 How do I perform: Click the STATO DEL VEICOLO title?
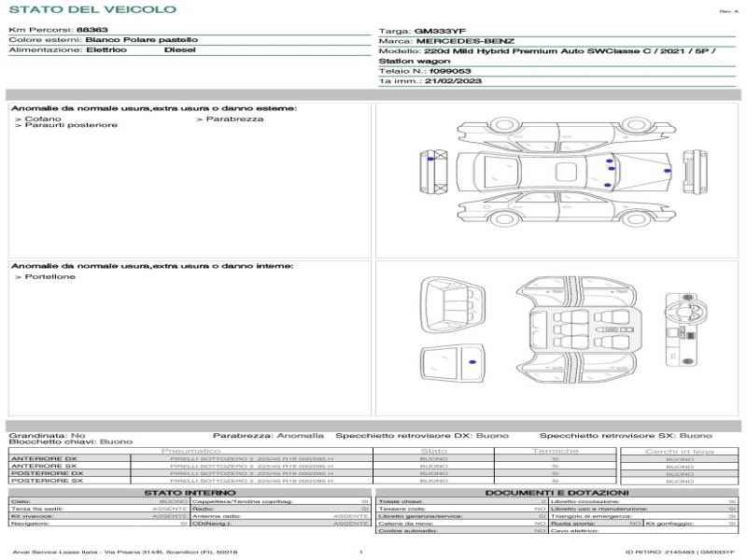pyautogui.click(x=92, y=9)
